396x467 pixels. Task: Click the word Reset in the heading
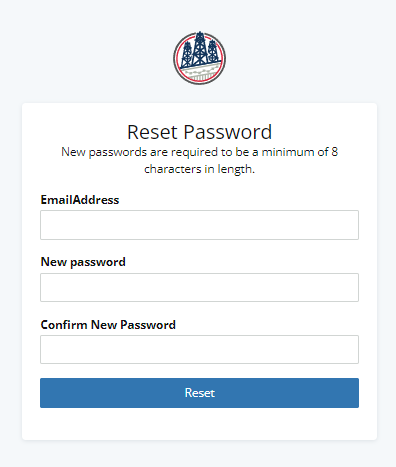click(152, 132)
